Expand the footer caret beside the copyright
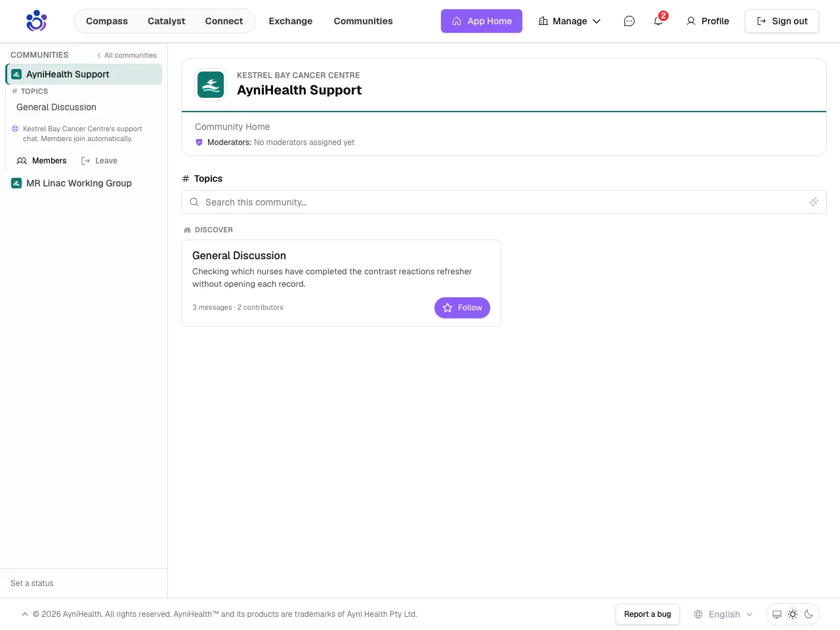The height and width of the screenshot is (630, 840). click(25, 614)
